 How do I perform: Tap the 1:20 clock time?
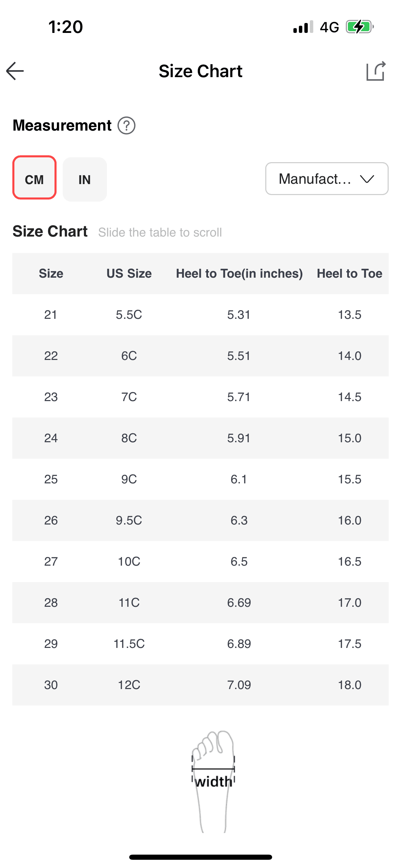[x=65, y=27]
